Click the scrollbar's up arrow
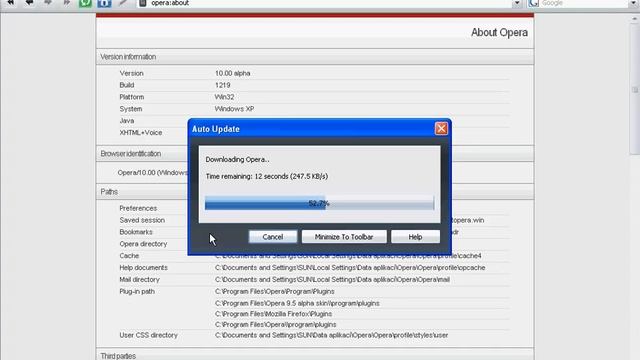The image size is (640, 360). 635,19
